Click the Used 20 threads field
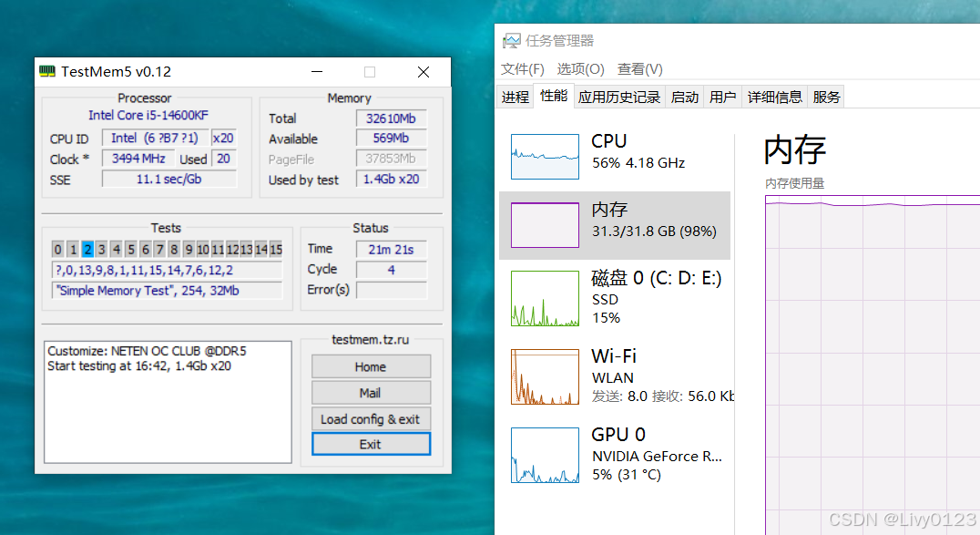Viewport: 980px width, 535px height. 223,159
